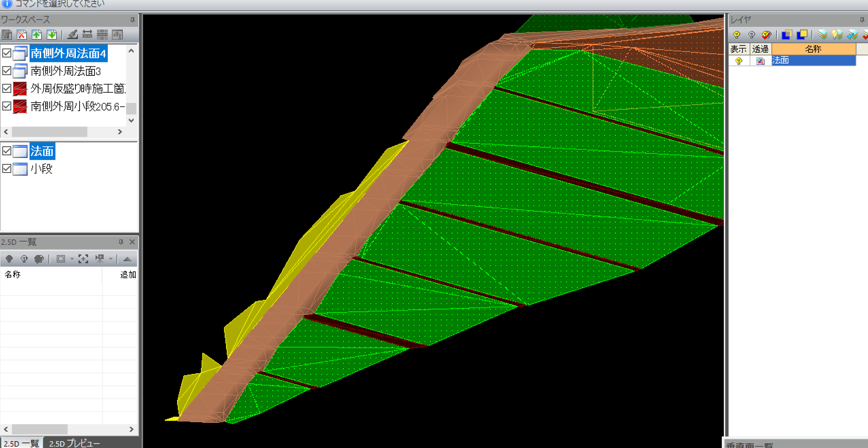
Task: Click workspace list scroll down arrow
Action: (x=131, y=120)
